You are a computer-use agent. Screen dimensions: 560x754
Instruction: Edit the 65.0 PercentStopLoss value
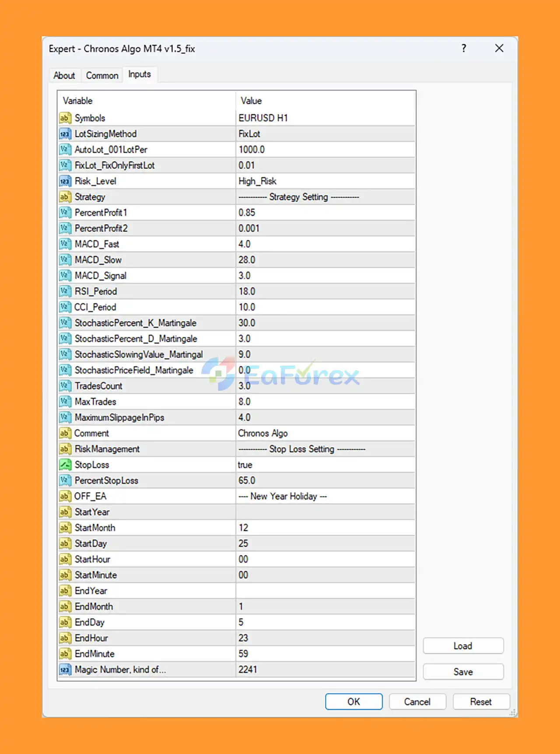(325, 480)
